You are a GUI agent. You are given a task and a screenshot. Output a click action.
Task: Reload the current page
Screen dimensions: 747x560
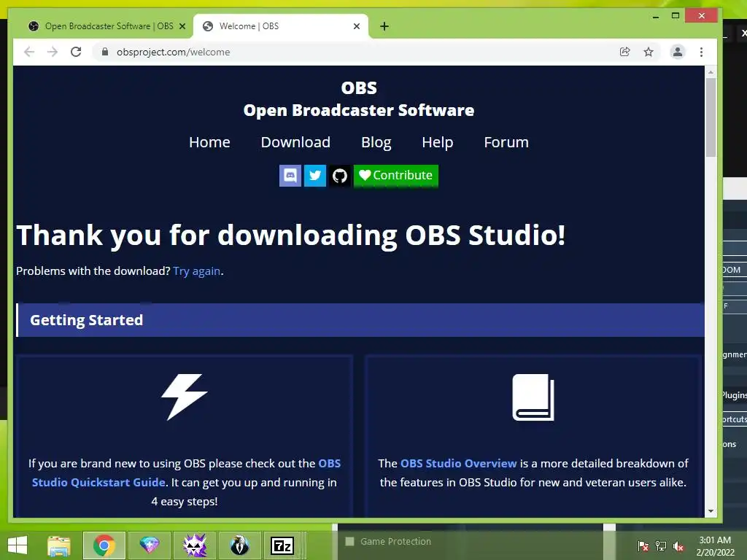pyautogui.click(x=76, y=52)
